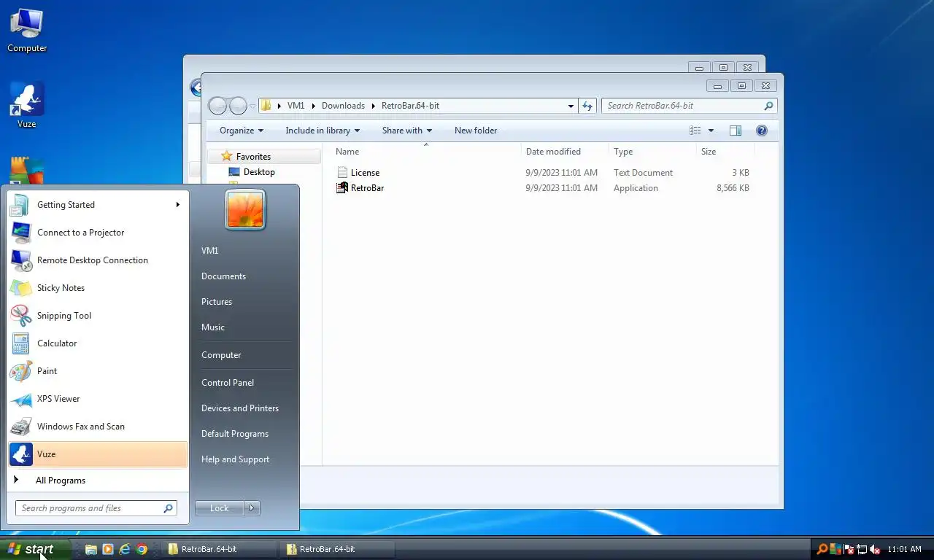The height and width of the screenshot is (560, 934).
Task: Click the New folder button
Action: coord(476,131)
